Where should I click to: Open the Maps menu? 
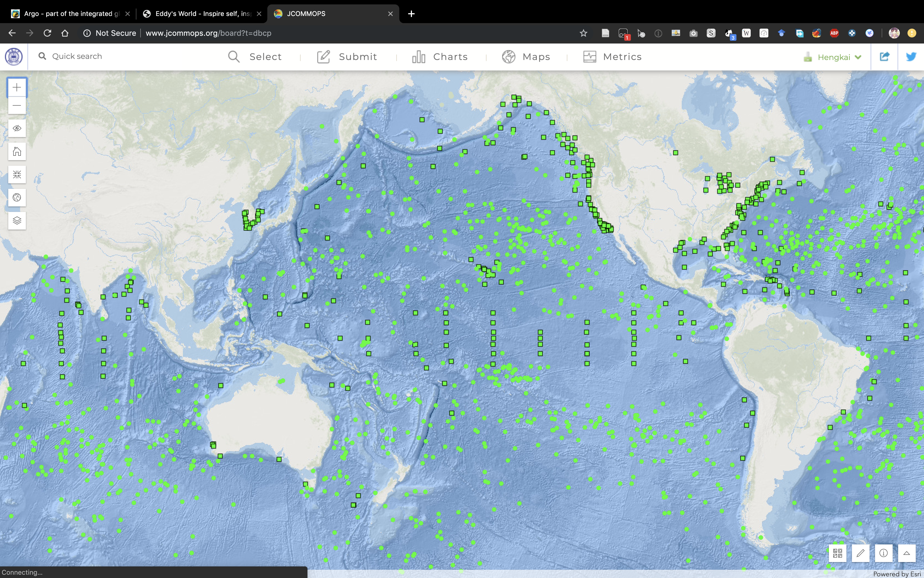tap(526, 57)
